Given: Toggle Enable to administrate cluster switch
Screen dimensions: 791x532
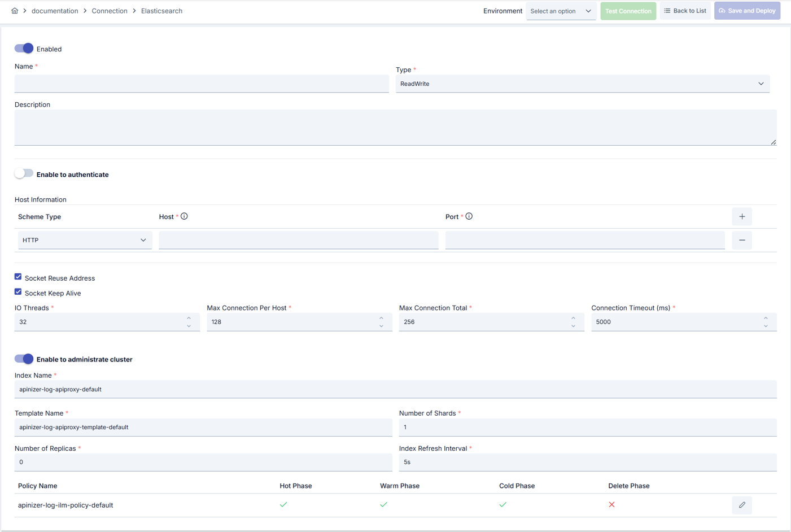Looking at the screenshot, I should (x=24, y=359).
